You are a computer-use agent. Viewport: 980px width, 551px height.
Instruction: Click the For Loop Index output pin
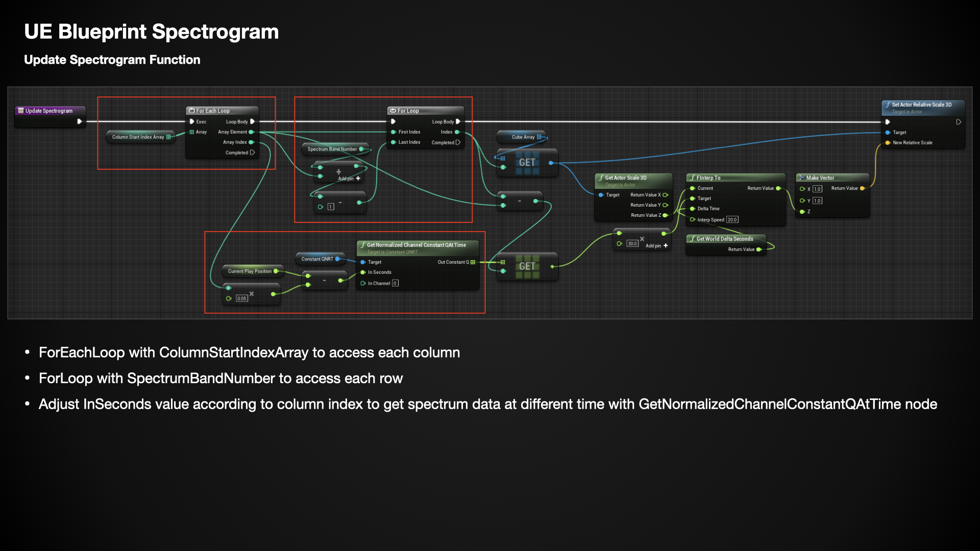pos(457,132)
